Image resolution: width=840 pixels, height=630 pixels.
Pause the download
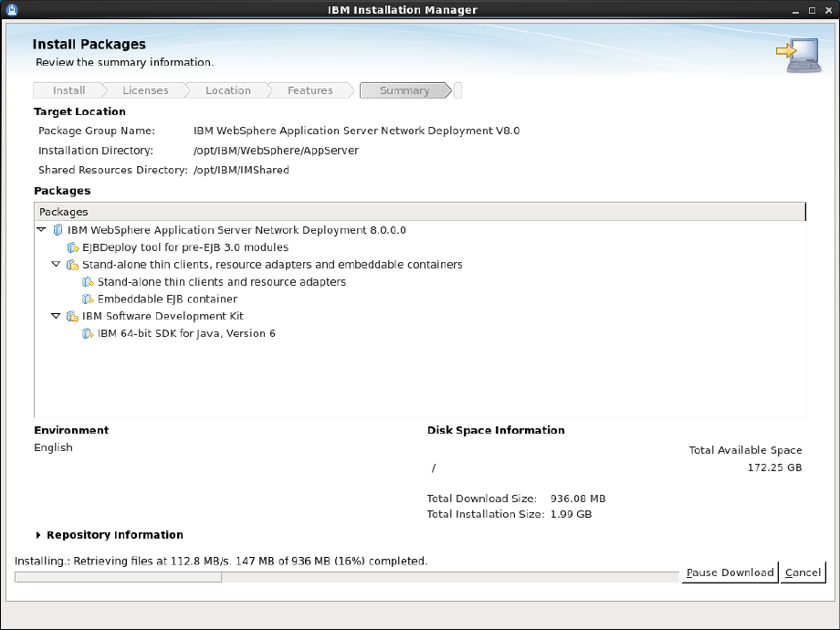[730, 572]
